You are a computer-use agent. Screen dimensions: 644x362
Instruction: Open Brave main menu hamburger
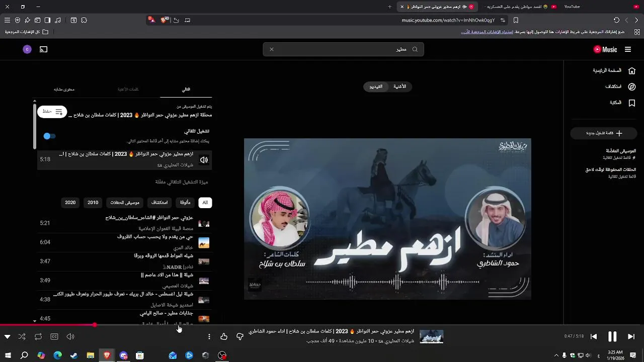pyautogui.click(x=7, y=20)
